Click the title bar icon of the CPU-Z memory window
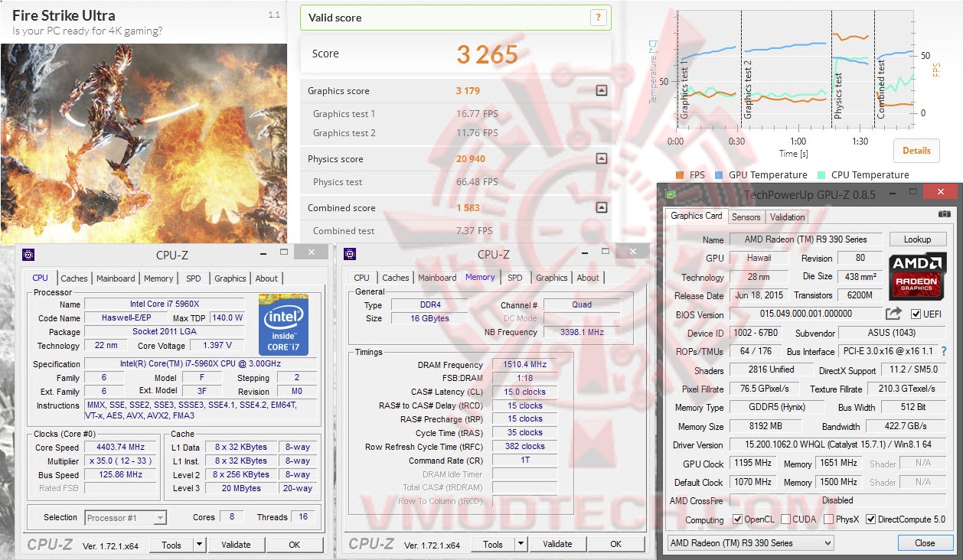 pos(350,254)
